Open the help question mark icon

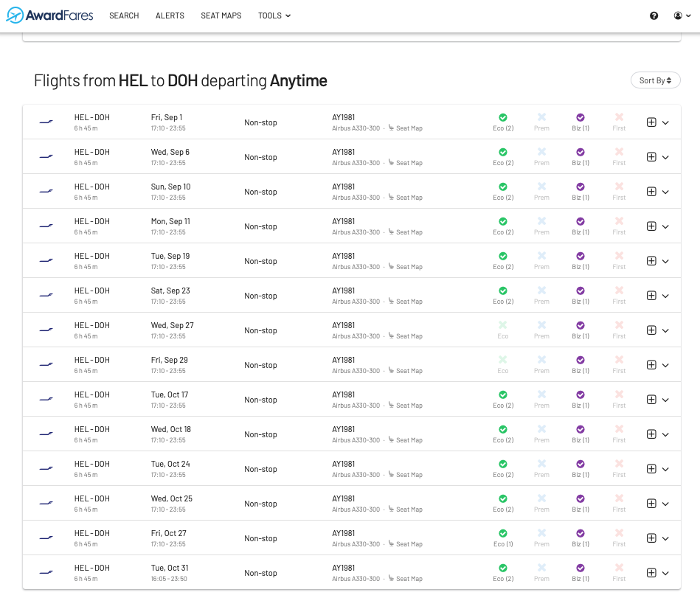pos(654,15)
